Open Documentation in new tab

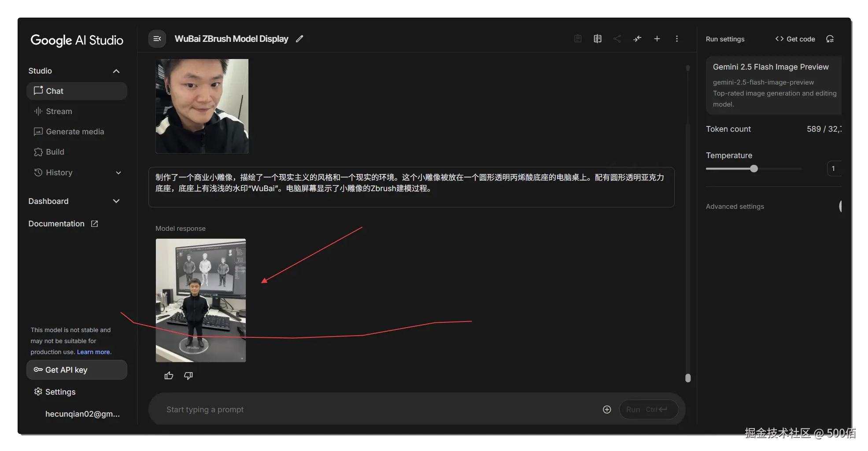(63, 224)
